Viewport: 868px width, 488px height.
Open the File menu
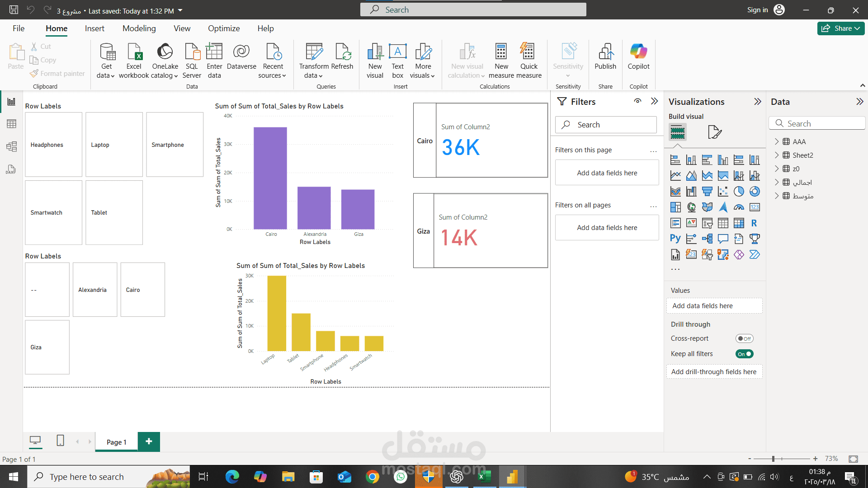[x=19, y=28]
